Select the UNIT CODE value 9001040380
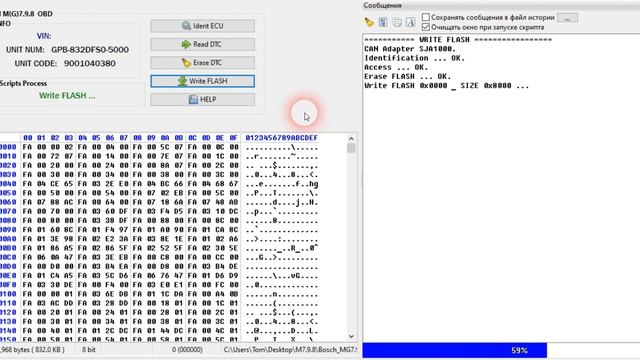Image resolution: width=640 pixels, height=360 pixels. pyautogui.click(x=89, y=63)
